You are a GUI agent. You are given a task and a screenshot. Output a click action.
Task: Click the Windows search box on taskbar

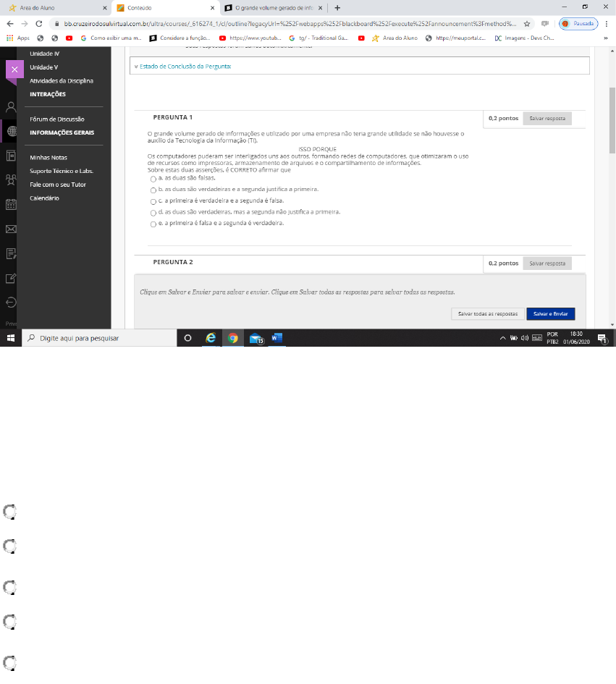101,338
